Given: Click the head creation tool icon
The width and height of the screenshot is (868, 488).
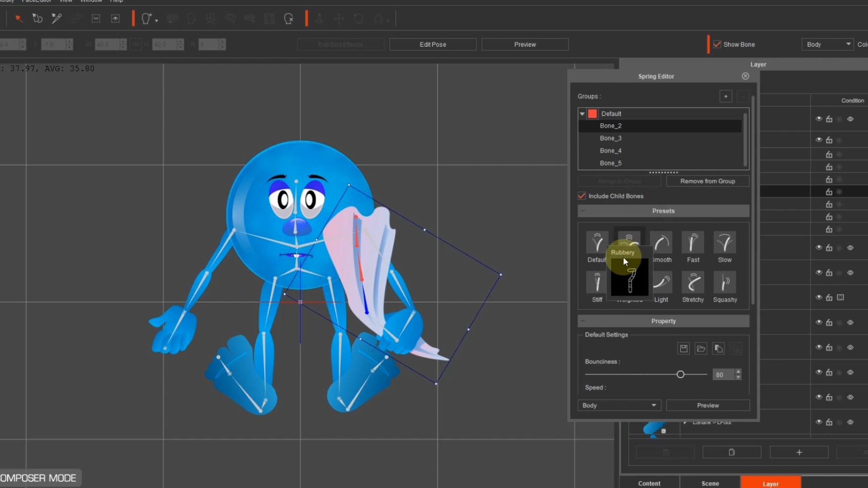Looking at the screenshot, I should tap(146, 19).
